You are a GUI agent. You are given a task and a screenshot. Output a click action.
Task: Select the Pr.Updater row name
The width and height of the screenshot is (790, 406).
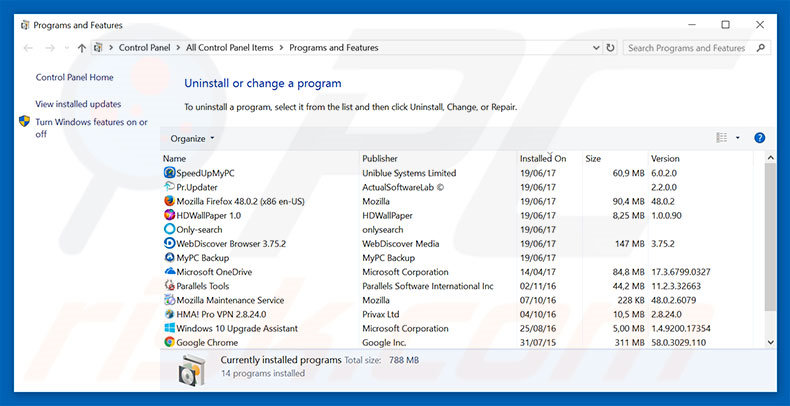(197, 187)
